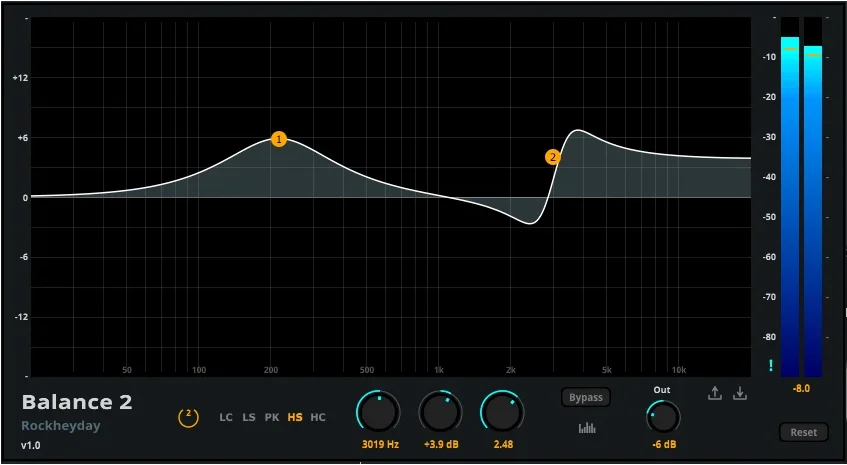The width and height of the screenshot is (847, 465).
Task: Click the 3019 Hz frequency value
Action: pos(380,444)
